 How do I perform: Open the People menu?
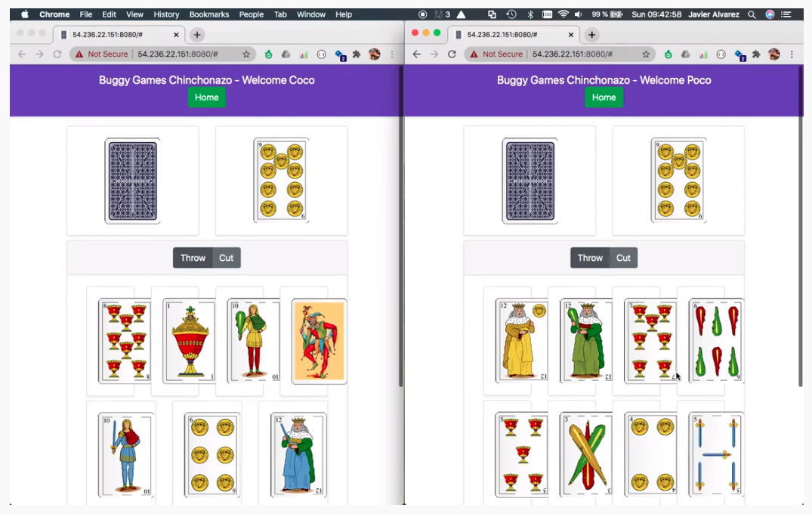(x=252, y=14)
